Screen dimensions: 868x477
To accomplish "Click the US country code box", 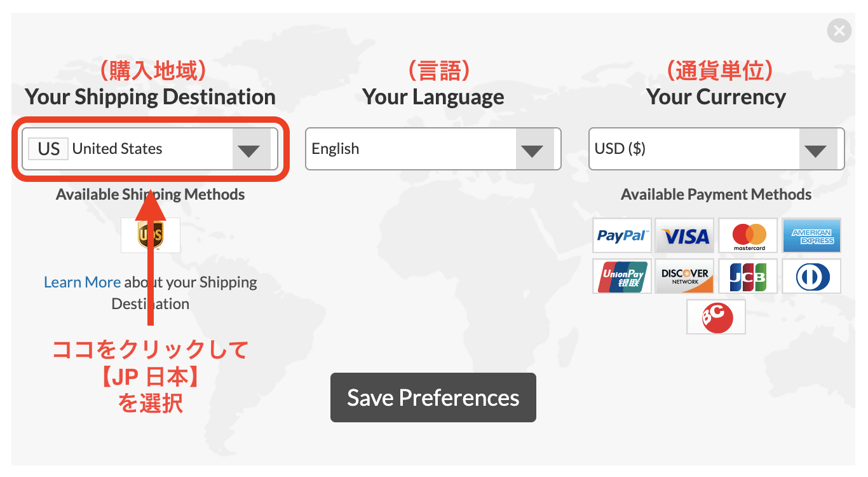I will (48, 149).
